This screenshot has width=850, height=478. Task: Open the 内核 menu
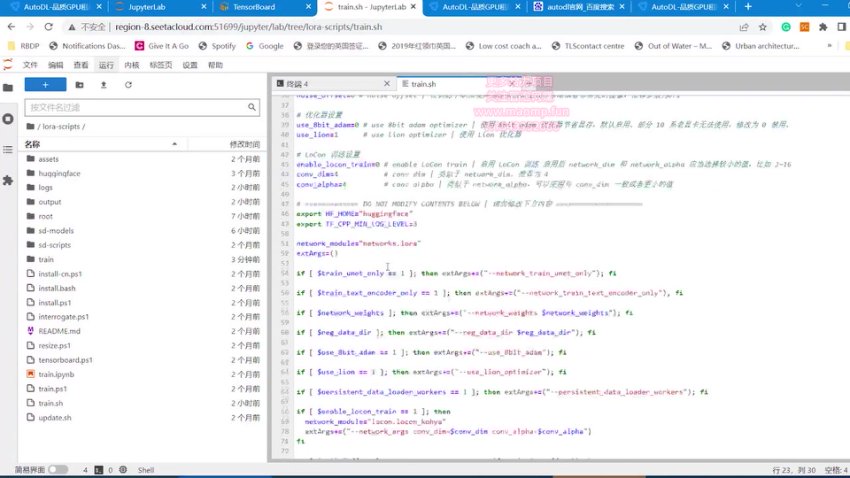[132, 64]
